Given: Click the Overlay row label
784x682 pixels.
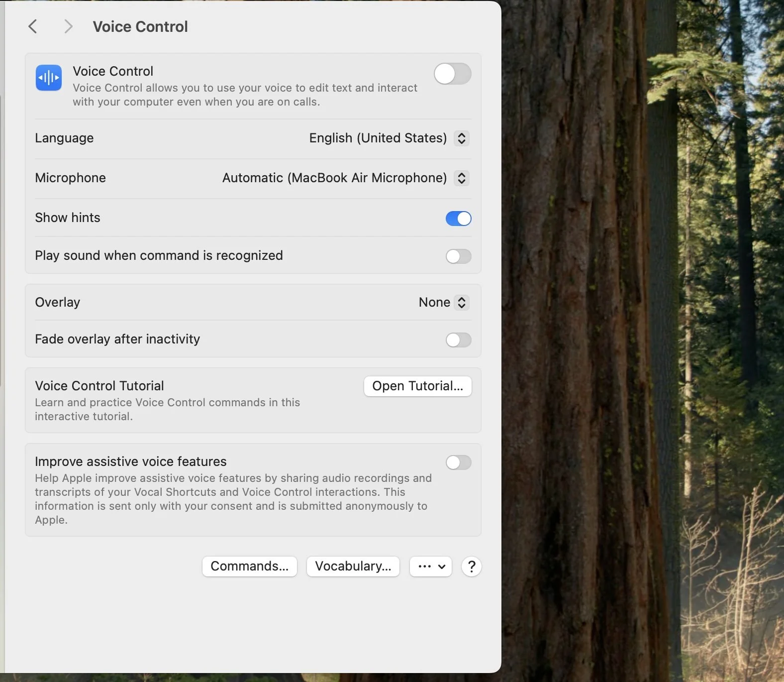Looking at the screenshot, I should pyautogui.click(x=57, y=302).
